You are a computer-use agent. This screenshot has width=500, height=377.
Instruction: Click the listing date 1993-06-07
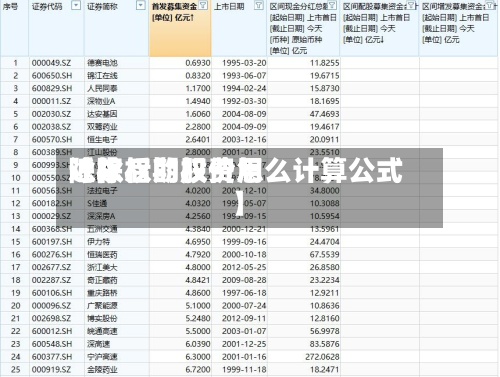point(244,76)
